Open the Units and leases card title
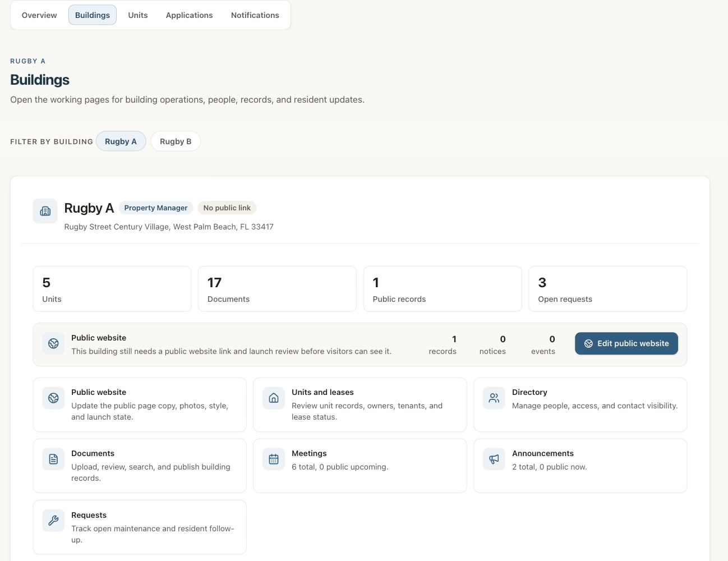 [x=322, y=392]
